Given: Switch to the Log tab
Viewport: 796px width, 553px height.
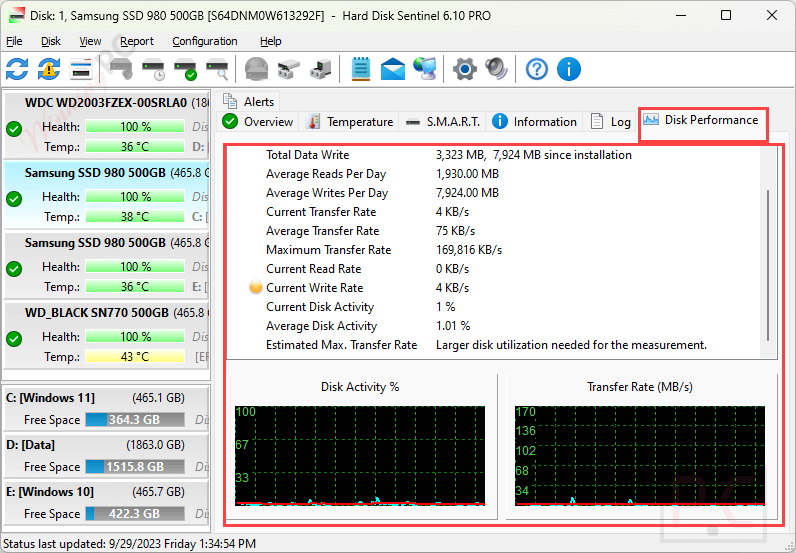Looking at the screenshot, I should click(611, 122).
